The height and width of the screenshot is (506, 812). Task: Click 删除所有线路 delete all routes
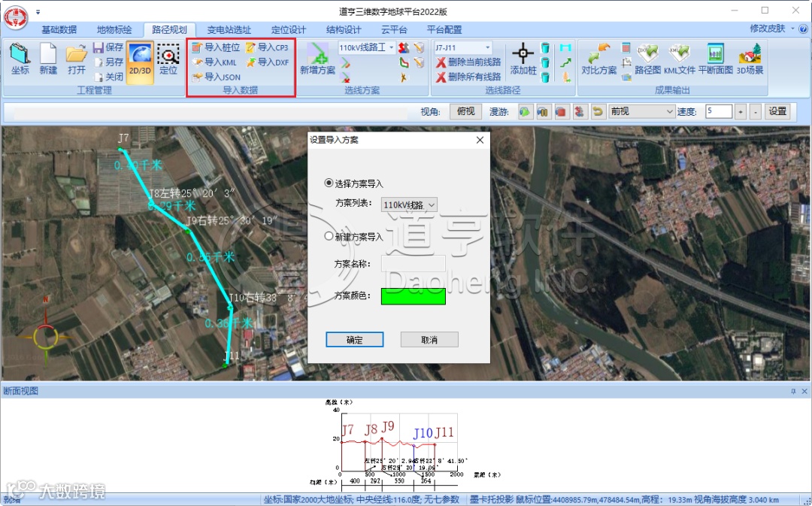(468, 77)
